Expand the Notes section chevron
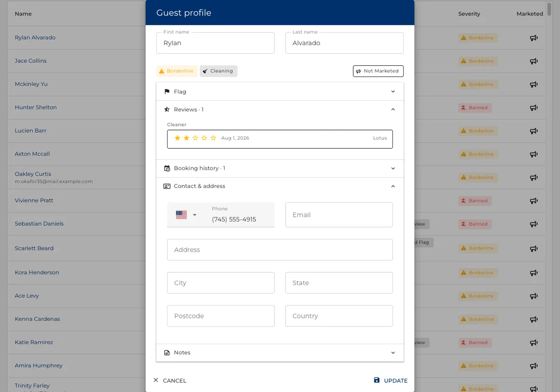The height and width of the screenshot is (392, 560). (x=393, y=353)
